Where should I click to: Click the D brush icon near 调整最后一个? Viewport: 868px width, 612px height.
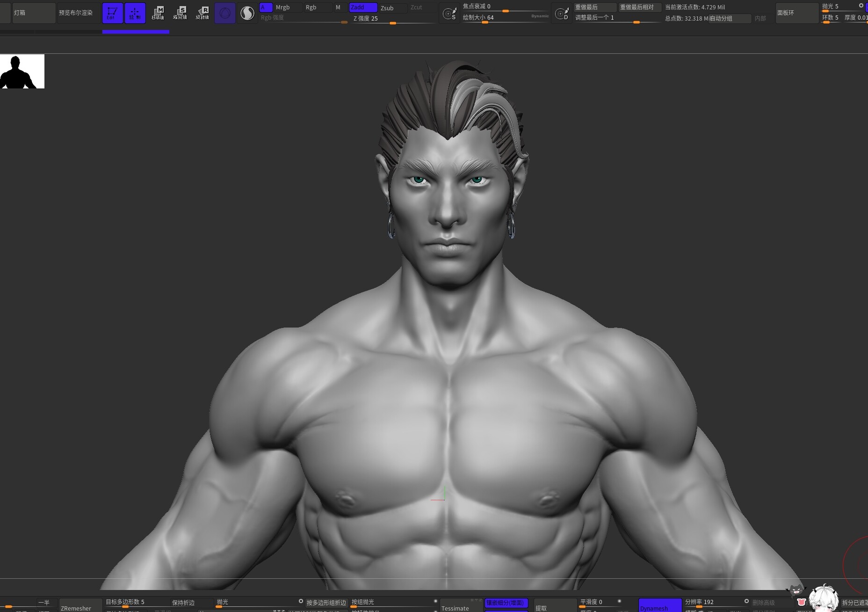[562, 13]
